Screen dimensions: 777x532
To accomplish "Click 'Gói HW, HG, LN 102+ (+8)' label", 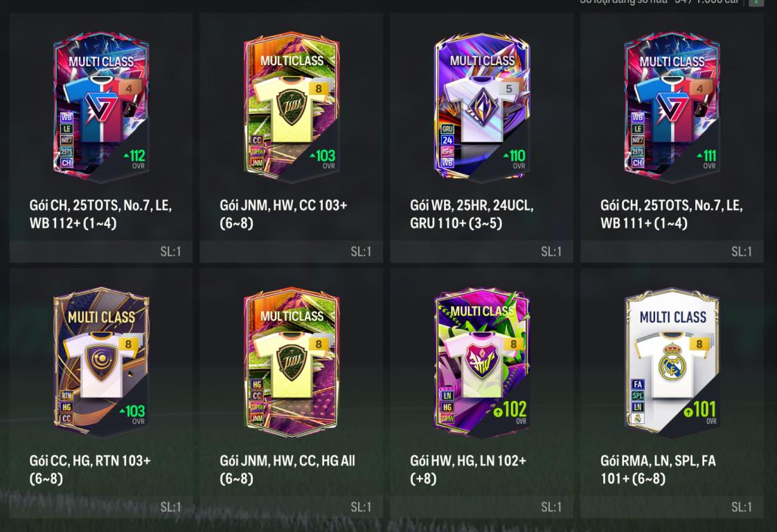I will pos(467,470).
